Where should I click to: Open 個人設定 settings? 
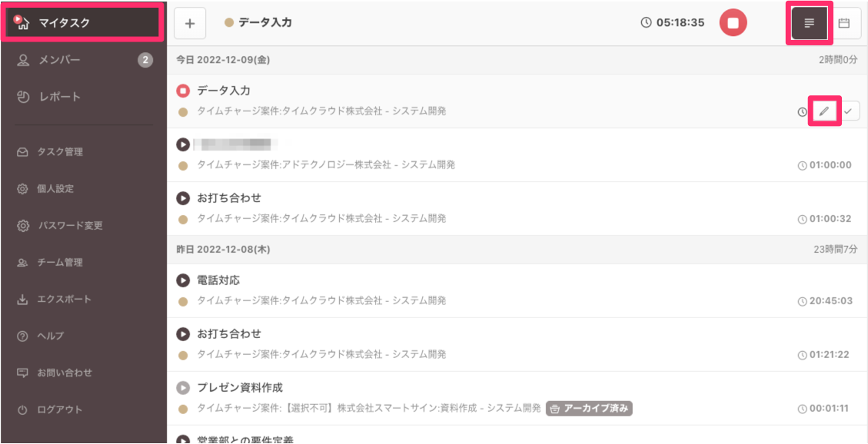[x=55, y=189]
